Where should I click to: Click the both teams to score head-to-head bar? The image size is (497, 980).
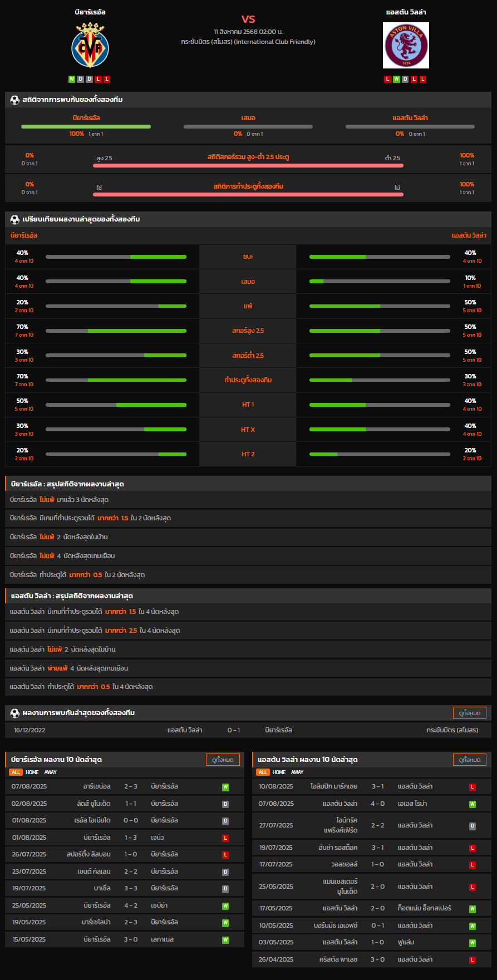click(x=248, y=194)
